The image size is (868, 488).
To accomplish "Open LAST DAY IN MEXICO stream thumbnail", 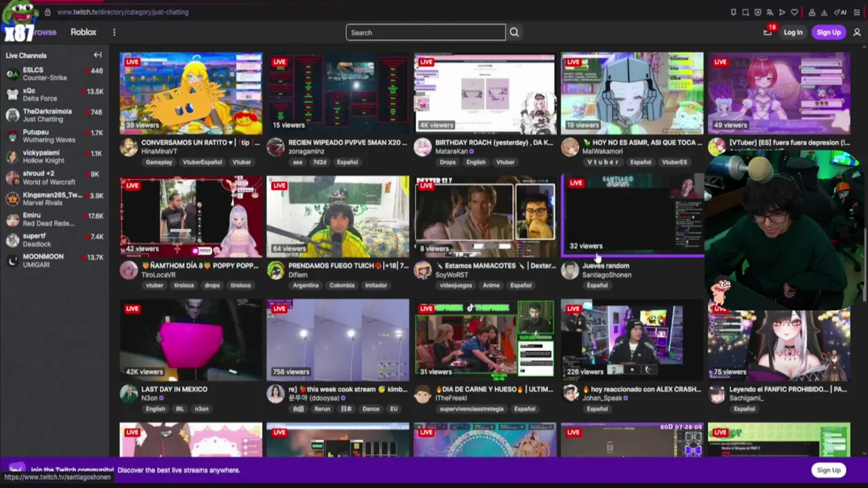I will [x=191, y=340].
